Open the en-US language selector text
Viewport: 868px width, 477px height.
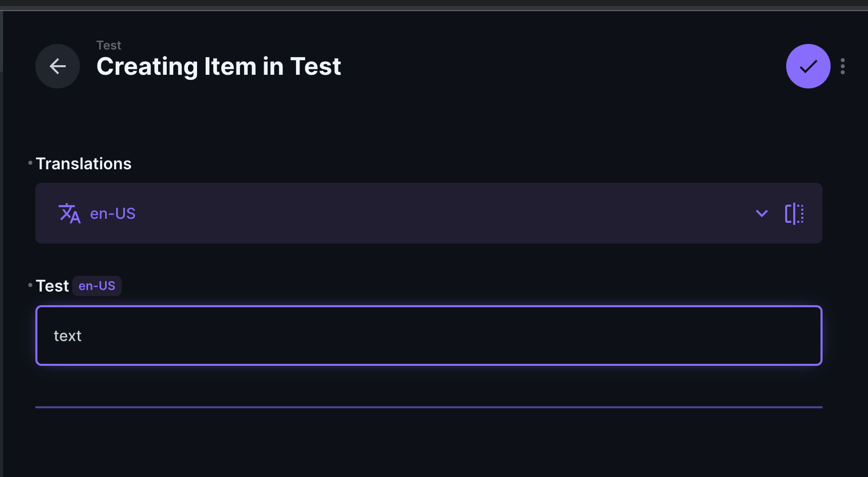pyautogui.click(x=113, y=214)
